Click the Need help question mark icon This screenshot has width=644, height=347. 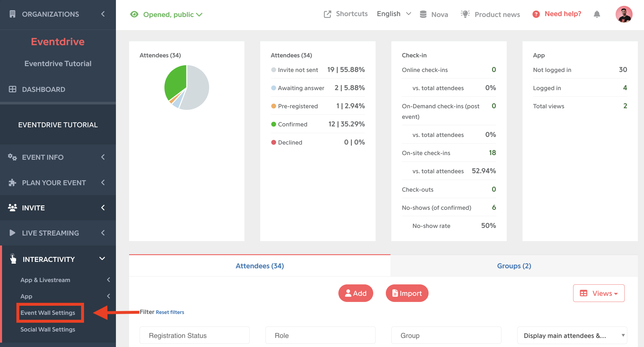point(536,14)
